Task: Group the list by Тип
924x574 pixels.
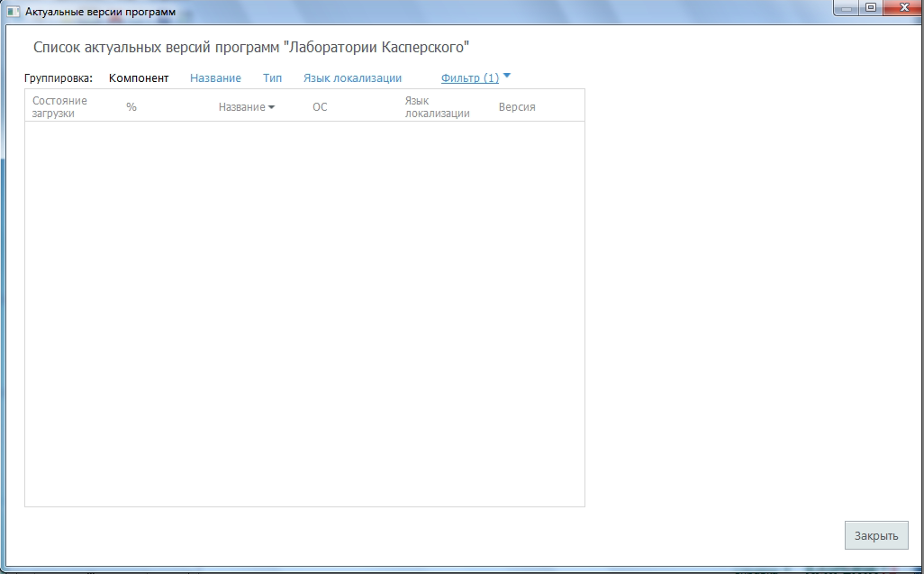Action: pyautogui.click(x=272, y=78)
